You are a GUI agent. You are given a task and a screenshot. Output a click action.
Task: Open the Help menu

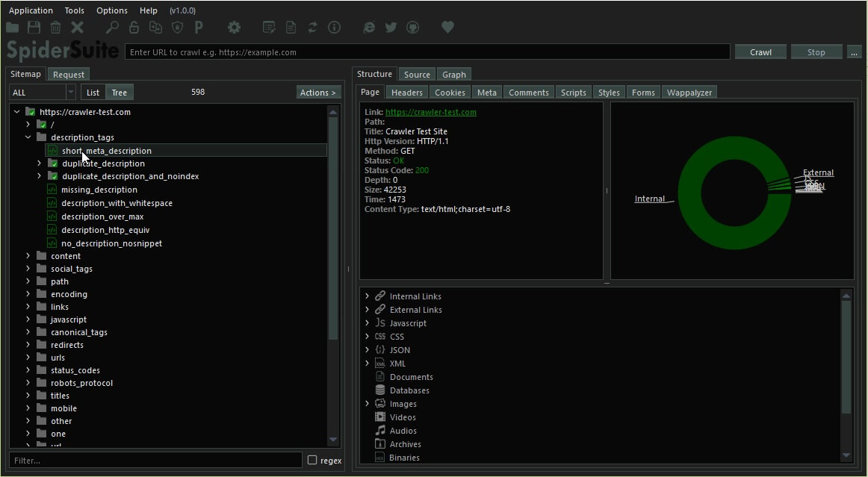(x=149, y=10)
